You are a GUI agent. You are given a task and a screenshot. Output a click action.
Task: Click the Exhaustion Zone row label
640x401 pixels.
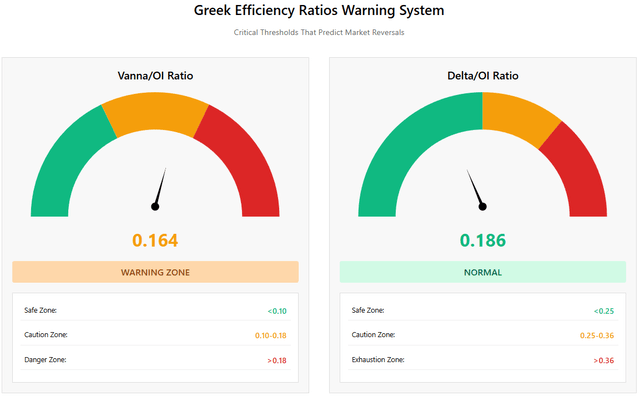point(378,359)
